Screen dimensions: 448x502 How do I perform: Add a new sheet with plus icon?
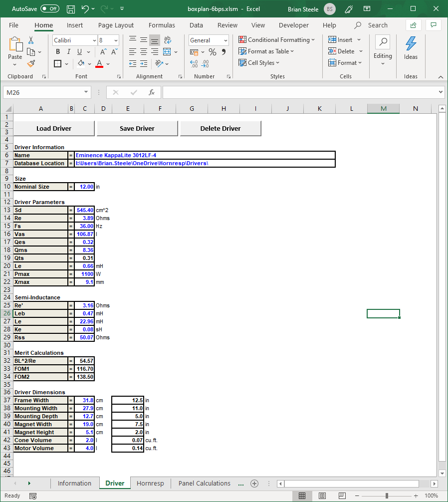point(254,484)
